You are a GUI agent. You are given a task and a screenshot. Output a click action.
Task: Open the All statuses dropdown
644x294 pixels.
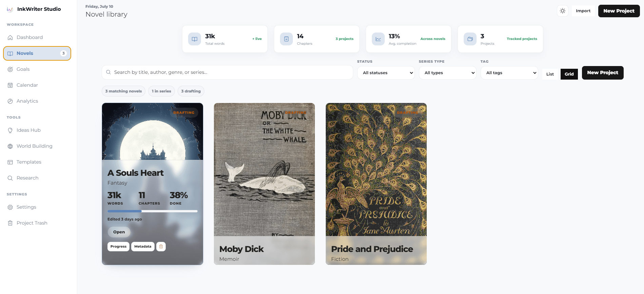[386, 73]
